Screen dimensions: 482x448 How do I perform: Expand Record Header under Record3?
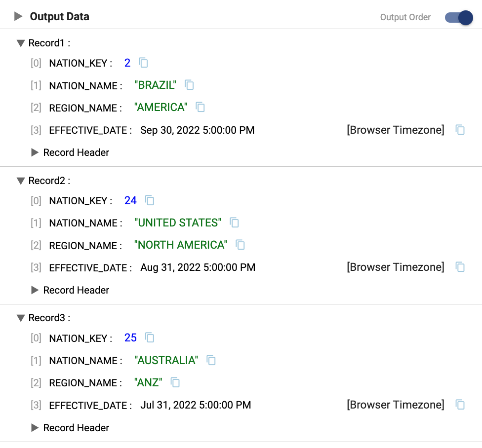(35, 428)
